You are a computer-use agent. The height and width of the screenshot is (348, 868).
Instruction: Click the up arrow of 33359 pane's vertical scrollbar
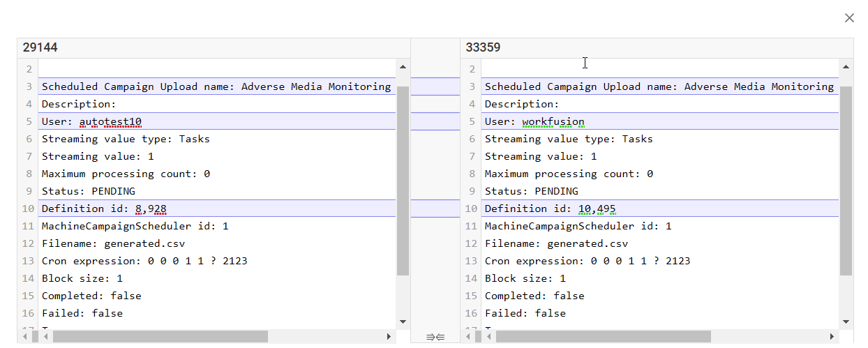pyautogui.click(x=846, y=67)
